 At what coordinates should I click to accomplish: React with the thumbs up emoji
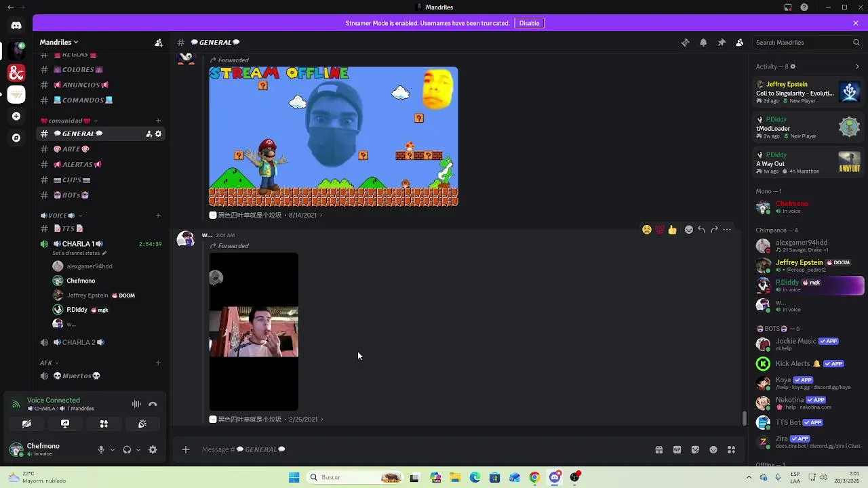coord(672,230)
